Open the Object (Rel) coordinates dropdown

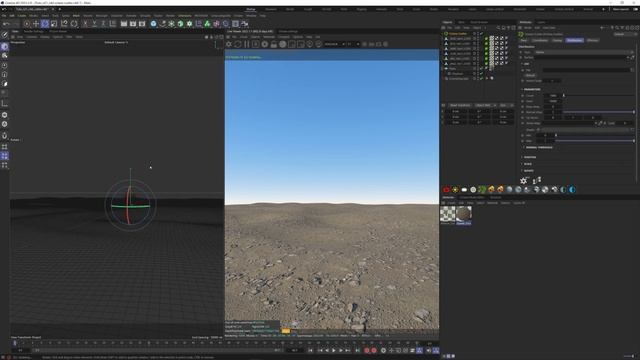coord(486,105)
